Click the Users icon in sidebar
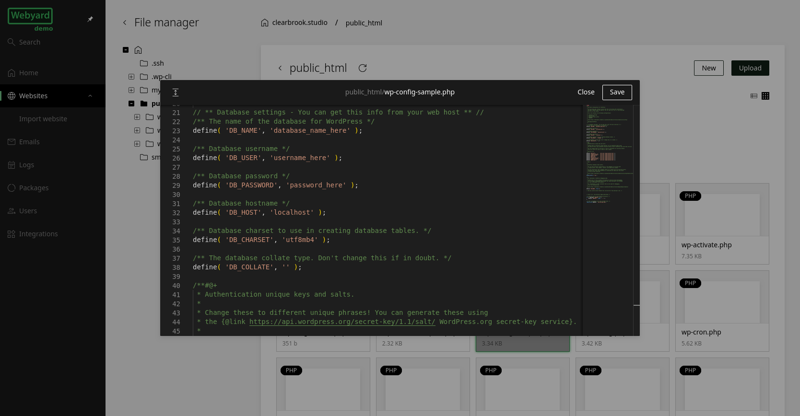This screenshot has height=416, width=800. tap(11, 211)
